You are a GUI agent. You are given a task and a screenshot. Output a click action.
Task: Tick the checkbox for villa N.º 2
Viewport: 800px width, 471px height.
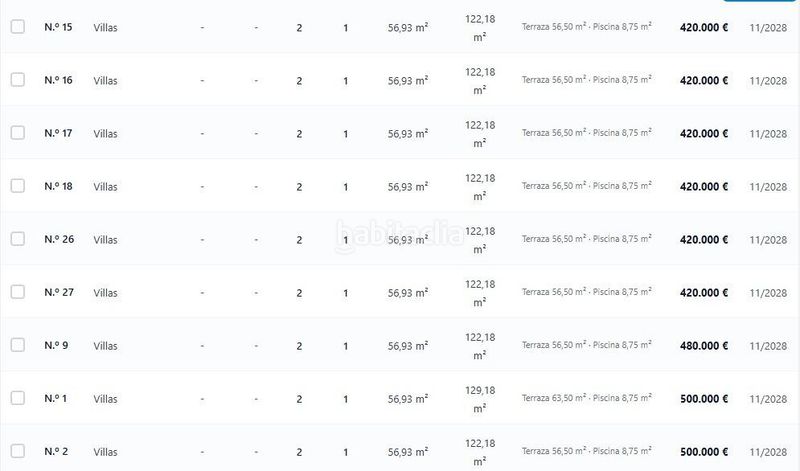pyautogui.click(x=18, y=451)
